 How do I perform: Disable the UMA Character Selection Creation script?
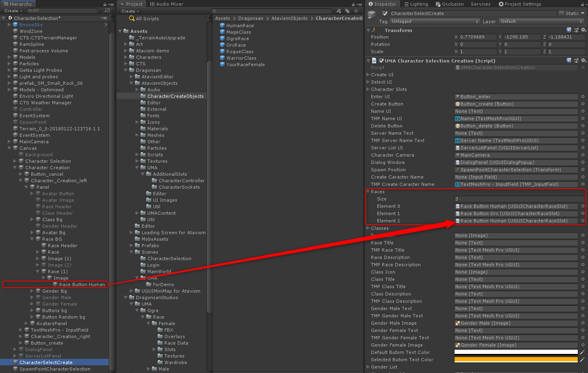[x=381, y=61]
